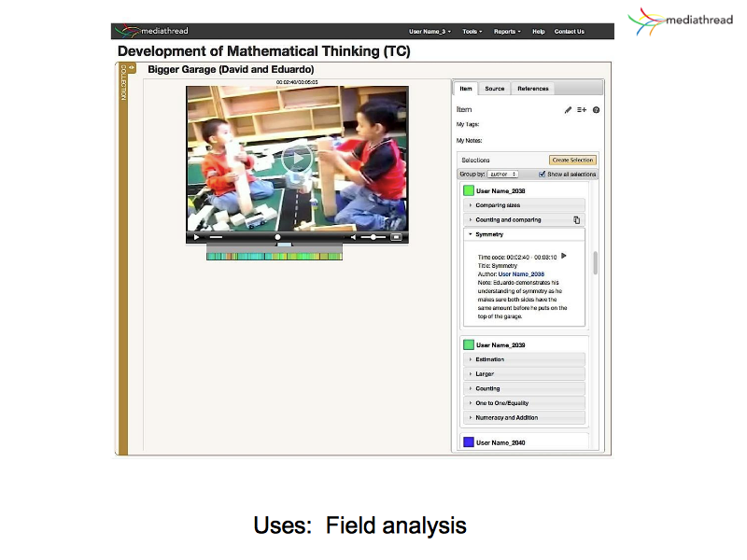
Task: Open the References tab
Action: (x=533, y=89)
